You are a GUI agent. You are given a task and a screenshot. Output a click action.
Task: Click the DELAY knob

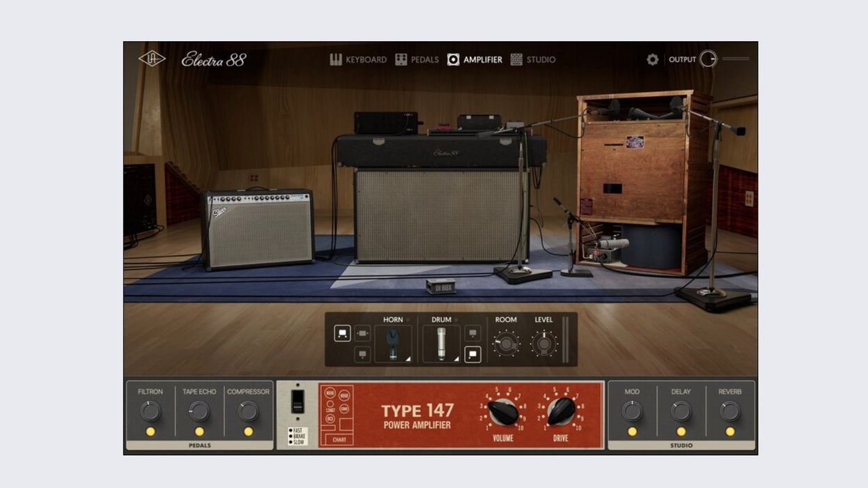pos(681,411)
